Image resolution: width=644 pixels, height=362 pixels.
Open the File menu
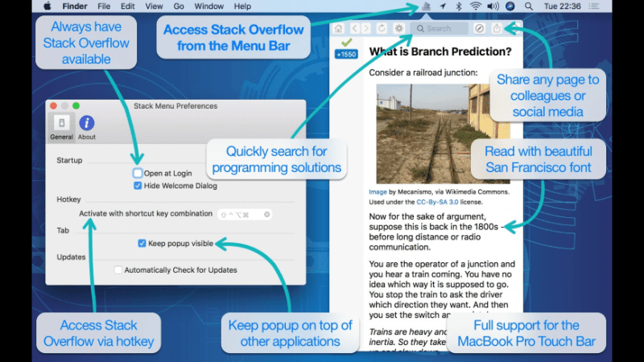[x=104, y=6]
